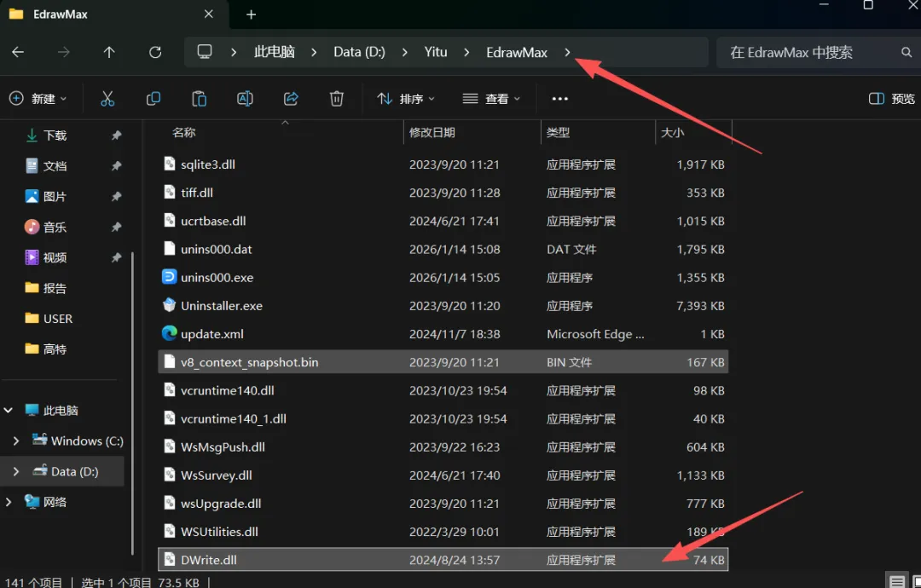Click the Cut scissors icon
The width and height of the screenshot is (921, 588).
107,99
